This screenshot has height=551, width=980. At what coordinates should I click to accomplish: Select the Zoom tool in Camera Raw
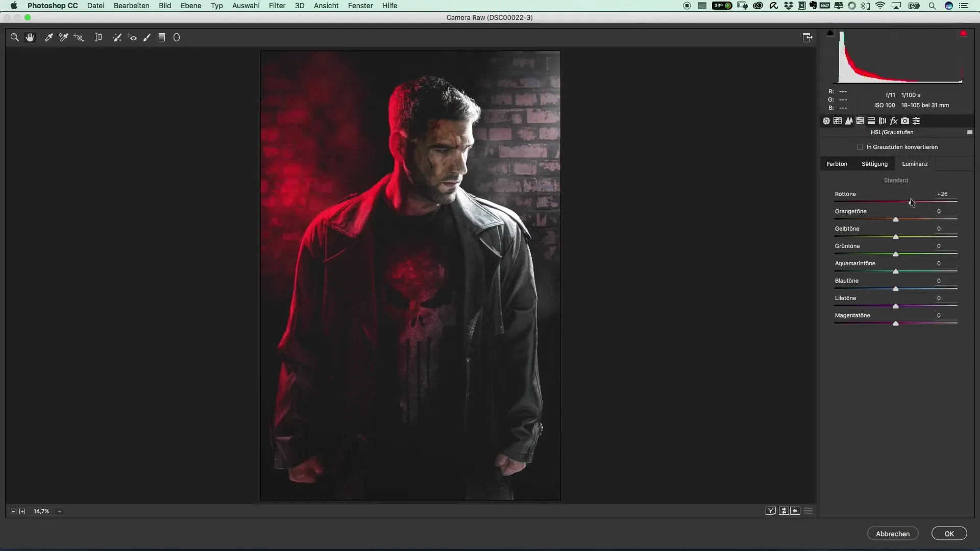tap(15, 37)
